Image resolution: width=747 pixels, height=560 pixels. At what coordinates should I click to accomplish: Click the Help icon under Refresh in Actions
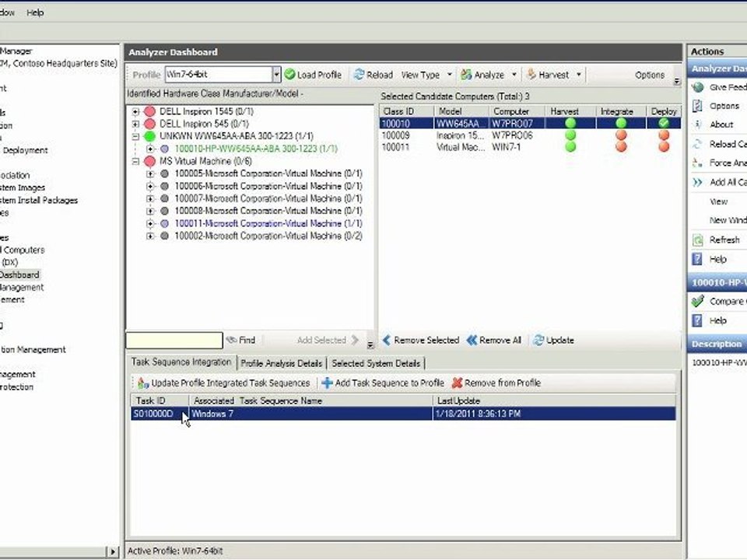[x=697, y=259]
